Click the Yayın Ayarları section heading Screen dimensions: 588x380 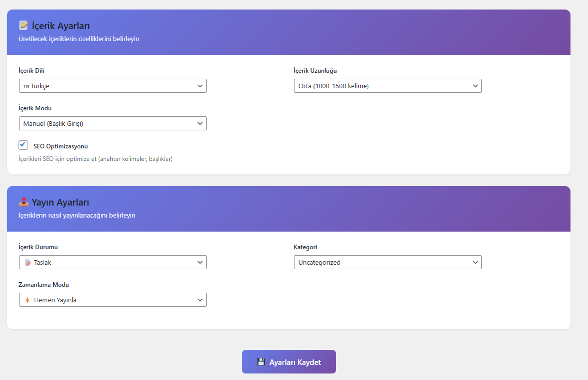coord(60,203)
